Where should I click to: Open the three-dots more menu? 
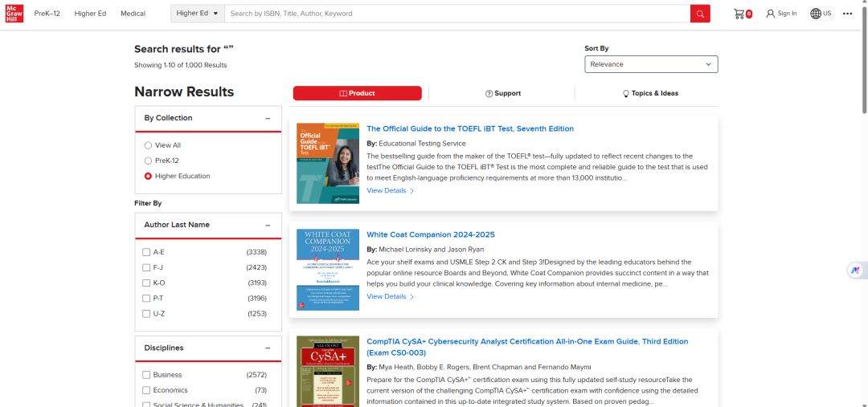coord(848,14)
